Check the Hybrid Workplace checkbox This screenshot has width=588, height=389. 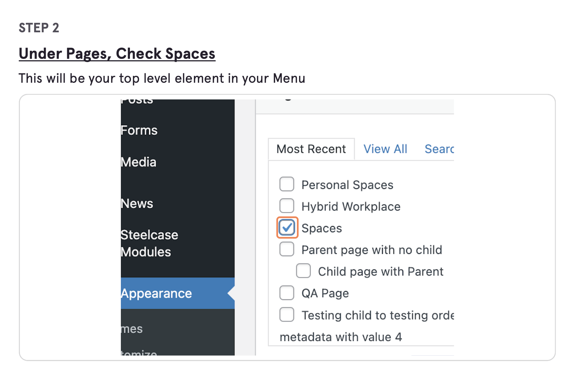pyautogui.click(x=287, y=206)
